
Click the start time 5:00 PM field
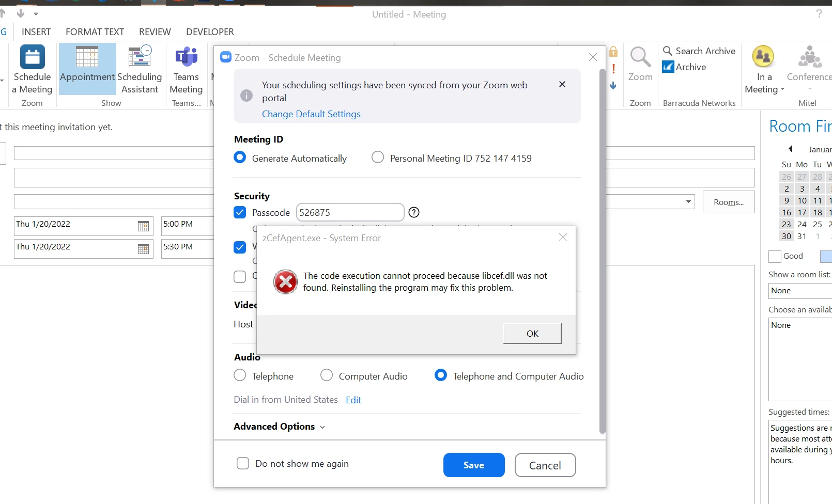187,226
